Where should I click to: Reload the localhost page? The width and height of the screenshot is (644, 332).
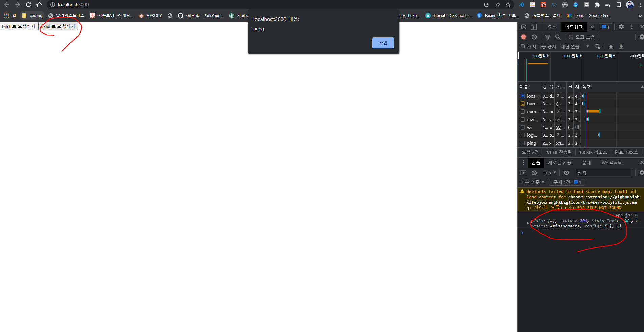click(x=28, y=5)
